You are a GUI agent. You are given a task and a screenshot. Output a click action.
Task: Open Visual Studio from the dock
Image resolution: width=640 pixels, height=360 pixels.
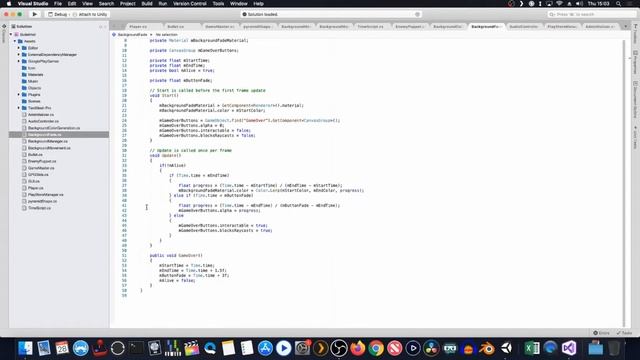569,348
